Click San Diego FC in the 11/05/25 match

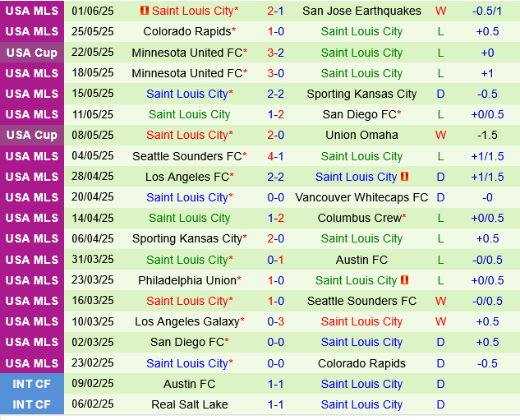point(360,114)
